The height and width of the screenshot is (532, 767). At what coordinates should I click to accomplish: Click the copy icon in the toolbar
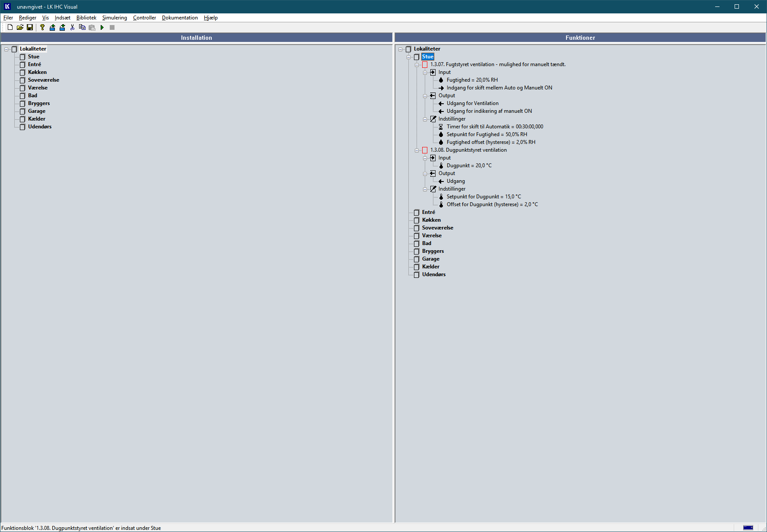coord(82,27)
